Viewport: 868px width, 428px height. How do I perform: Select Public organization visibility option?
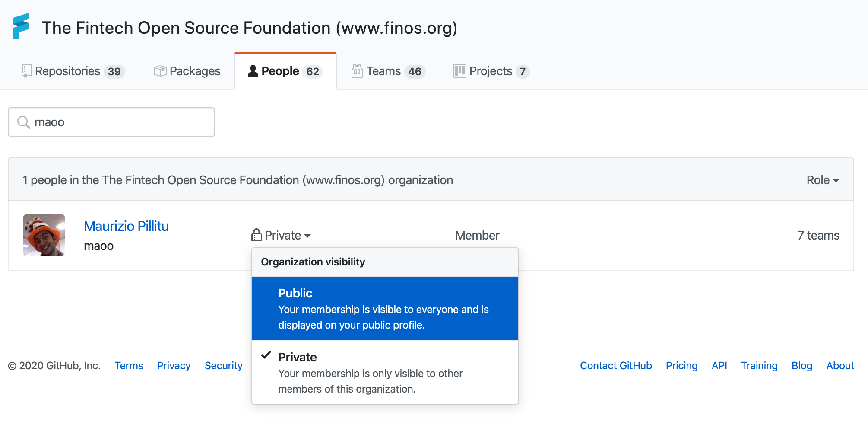[385, 308]
